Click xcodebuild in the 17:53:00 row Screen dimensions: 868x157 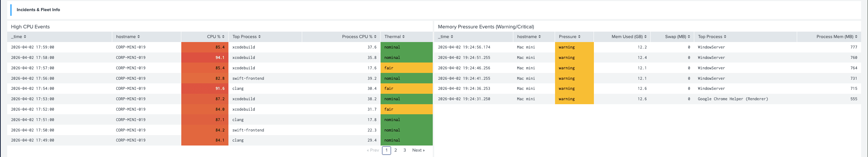coord(244,99)
